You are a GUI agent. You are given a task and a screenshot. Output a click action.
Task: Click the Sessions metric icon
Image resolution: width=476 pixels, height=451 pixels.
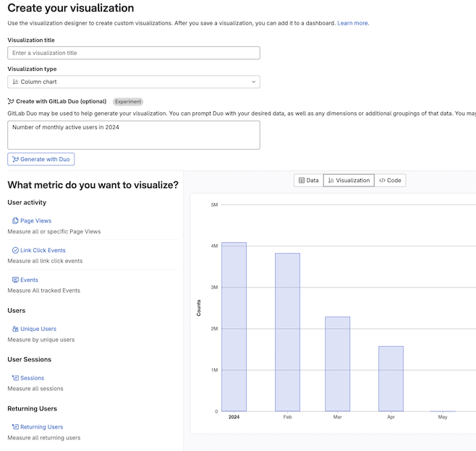pos(15,378)
